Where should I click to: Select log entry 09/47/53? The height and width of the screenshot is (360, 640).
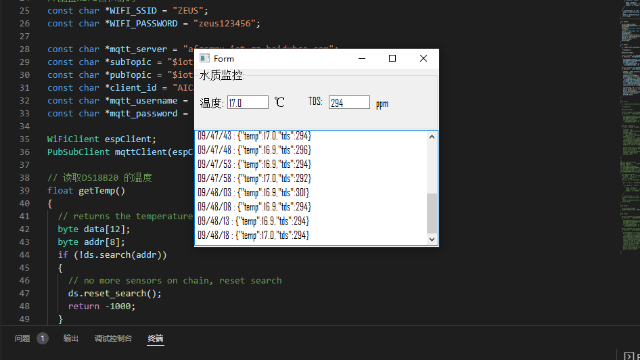[254, 164]
